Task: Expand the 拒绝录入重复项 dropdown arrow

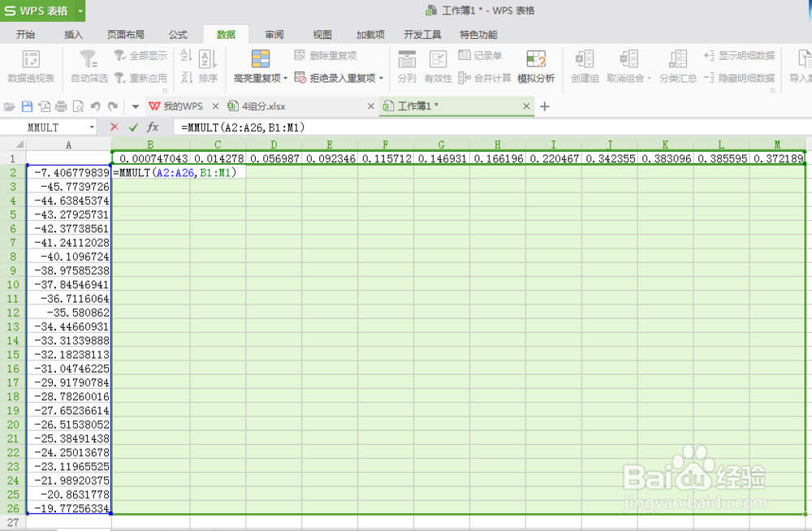Action: (x=381, y=78)
